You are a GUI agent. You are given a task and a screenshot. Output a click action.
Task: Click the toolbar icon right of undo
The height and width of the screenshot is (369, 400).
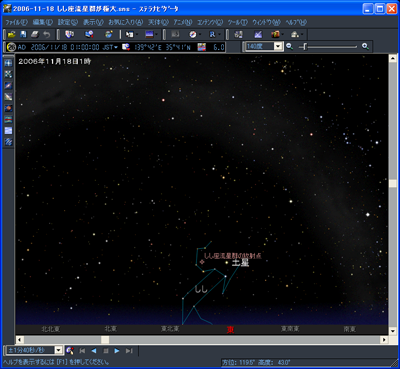coord(69,34)
